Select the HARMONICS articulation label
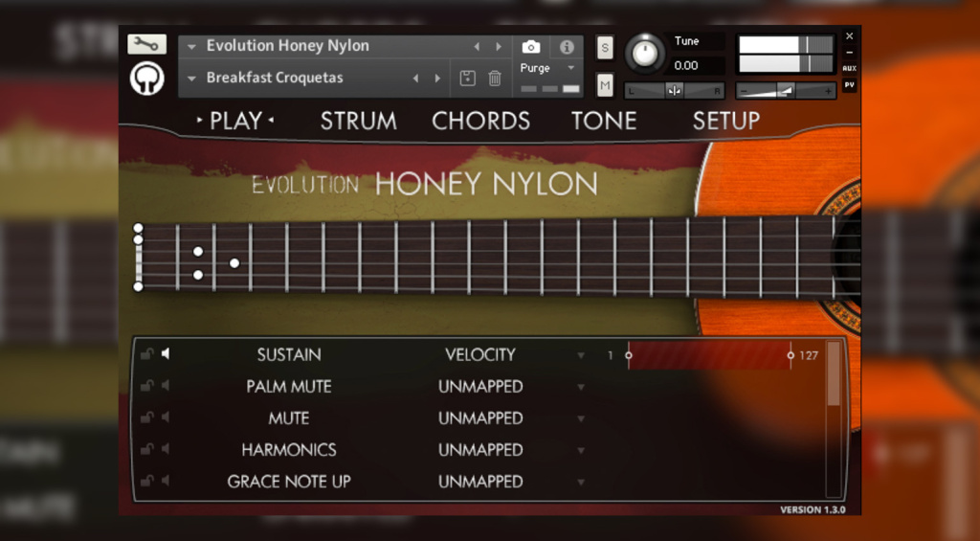The image size is (980, 541). (x=289, y=450)
